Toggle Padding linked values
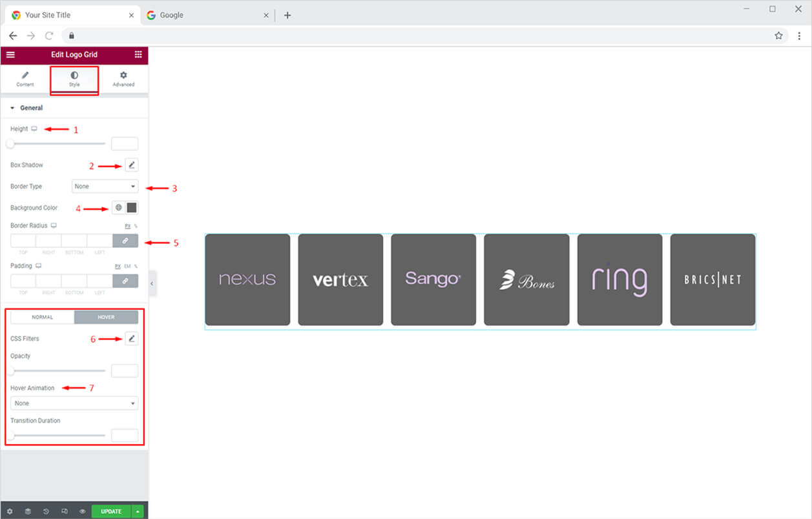812x519 pixels. pos(125,281)
